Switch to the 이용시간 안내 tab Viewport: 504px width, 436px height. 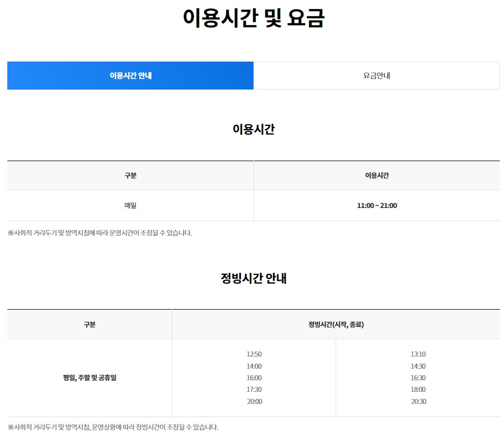(130, 76)
